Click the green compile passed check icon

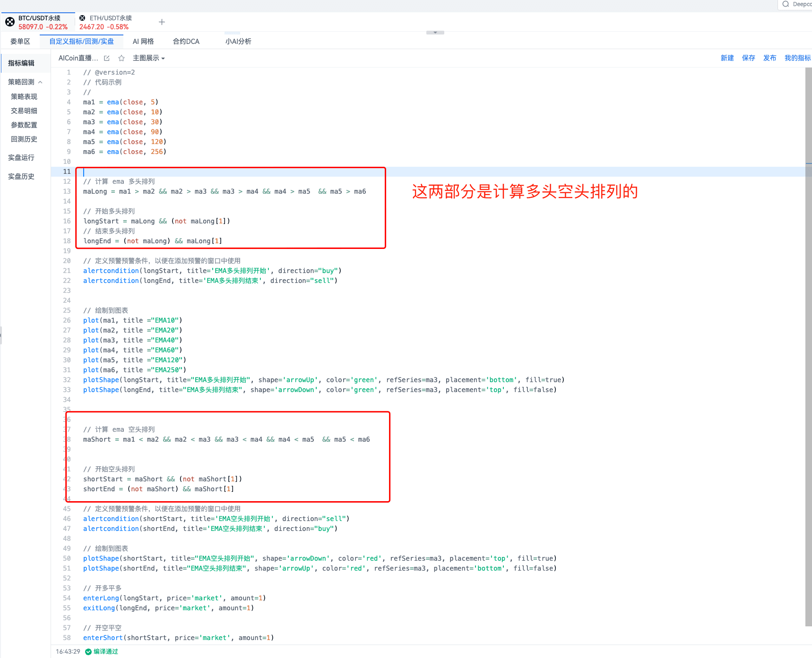pos(88,652)
